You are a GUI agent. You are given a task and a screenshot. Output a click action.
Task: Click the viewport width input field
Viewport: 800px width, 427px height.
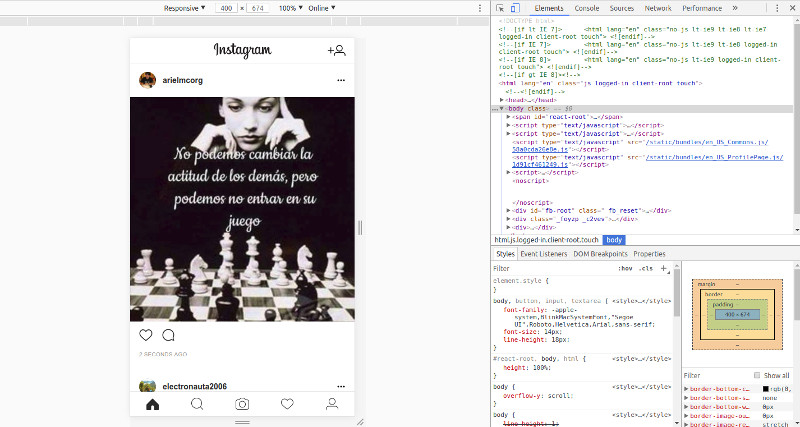(x=226, y=8)
